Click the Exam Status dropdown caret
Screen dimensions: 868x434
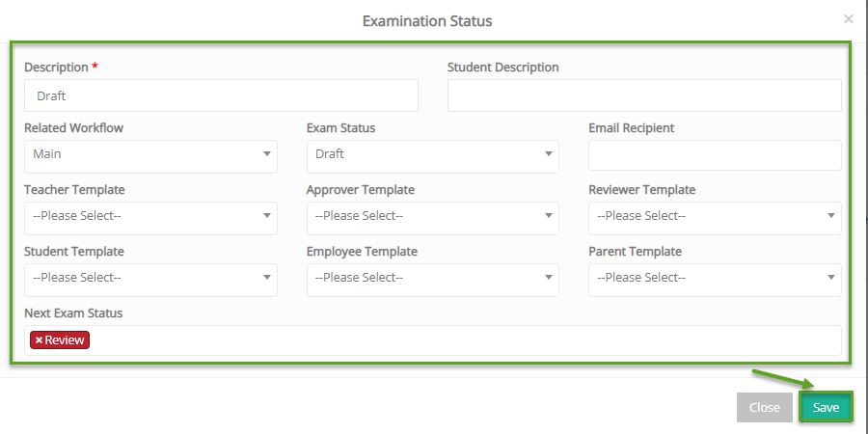(x=549, y=154)
